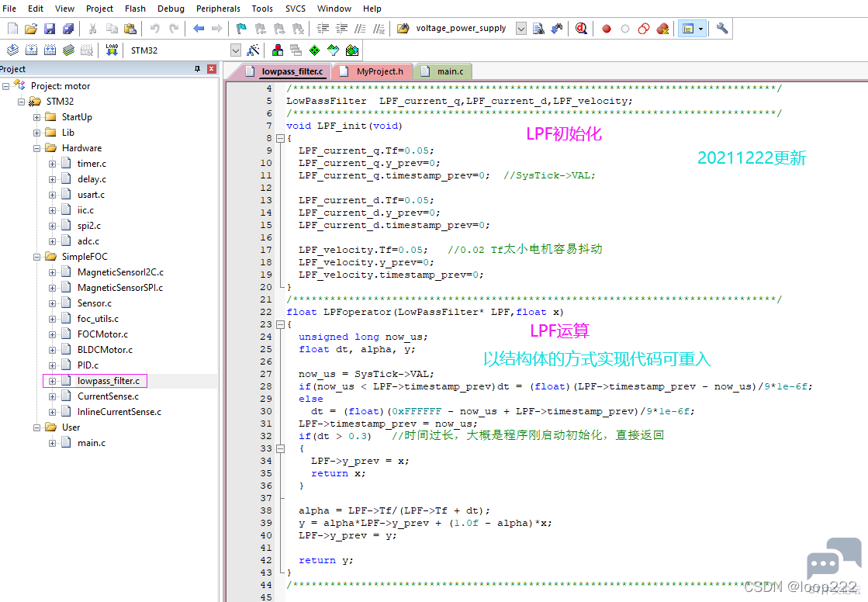Select main.c under the User group
This screenshot has width=868, height=602.
(x=92, y=443)
